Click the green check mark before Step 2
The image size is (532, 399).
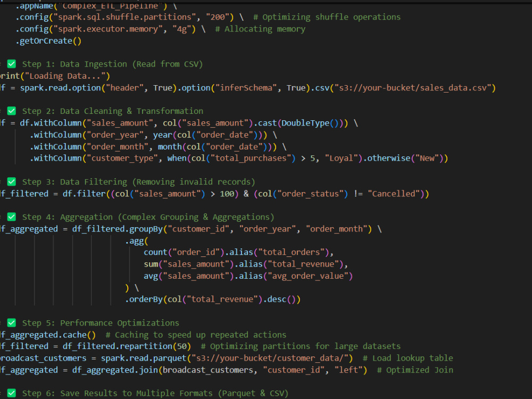point(12,111)
